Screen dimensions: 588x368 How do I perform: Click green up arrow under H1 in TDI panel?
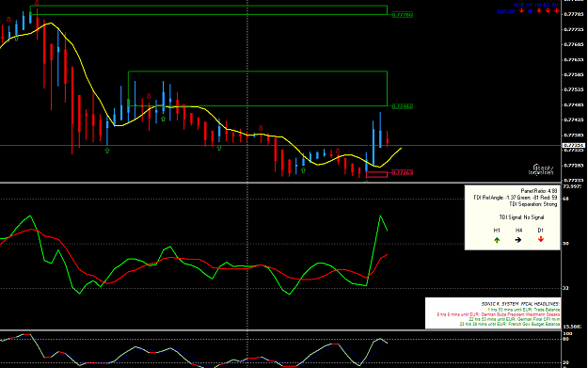[x=497, y=240]
